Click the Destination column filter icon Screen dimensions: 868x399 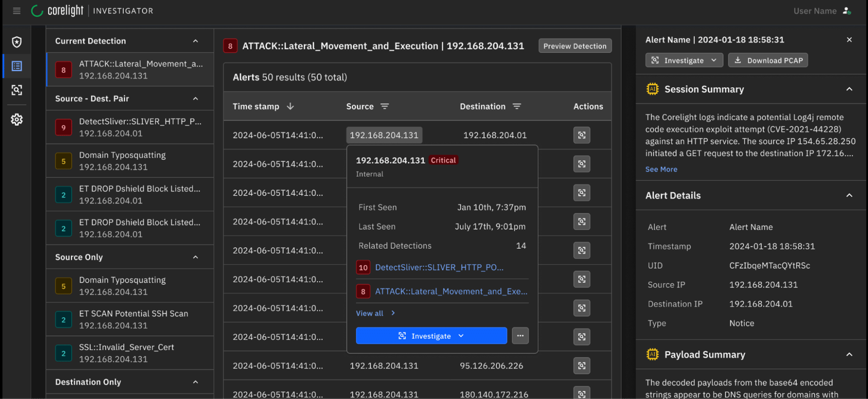(x=517, y=106)
